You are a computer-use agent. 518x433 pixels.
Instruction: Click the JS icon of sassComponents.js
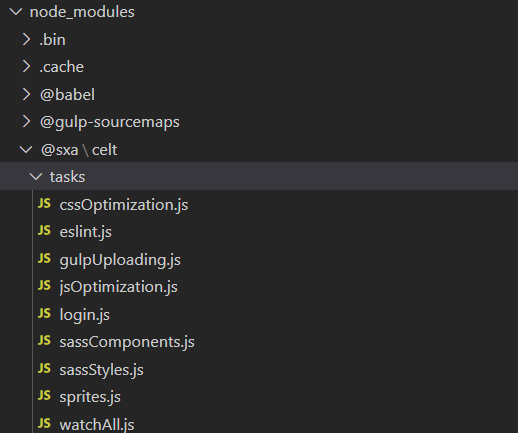tap(44, 341)
